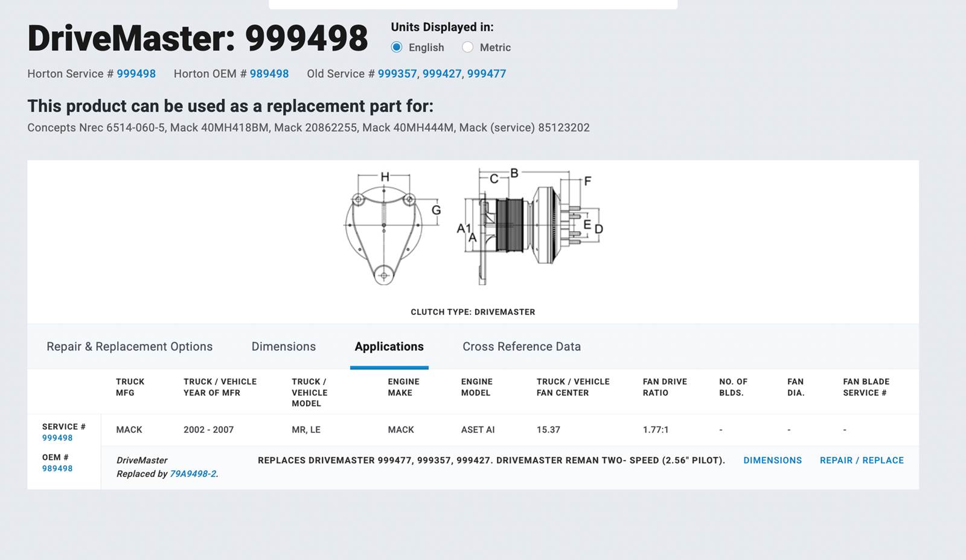Click the DriveMaster: 999498 page heading
The image size is (966, 560).
[x=197, y=39]
